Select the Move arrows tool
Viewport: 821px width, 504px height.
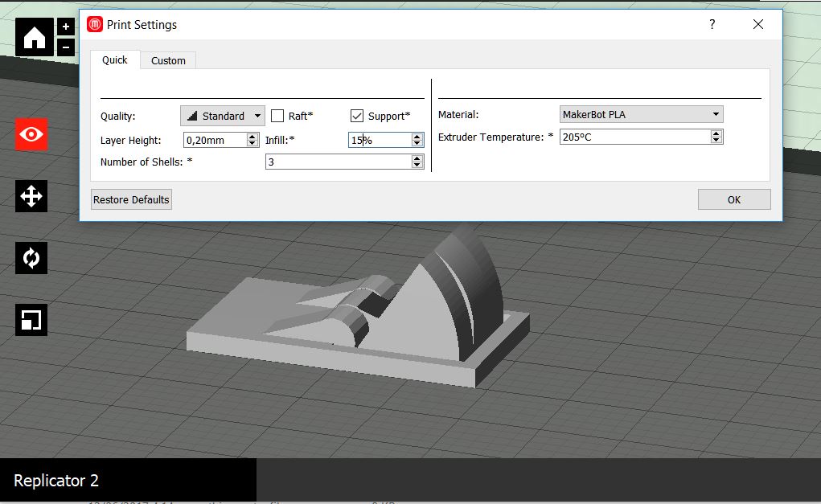click(x=31, y=196)
